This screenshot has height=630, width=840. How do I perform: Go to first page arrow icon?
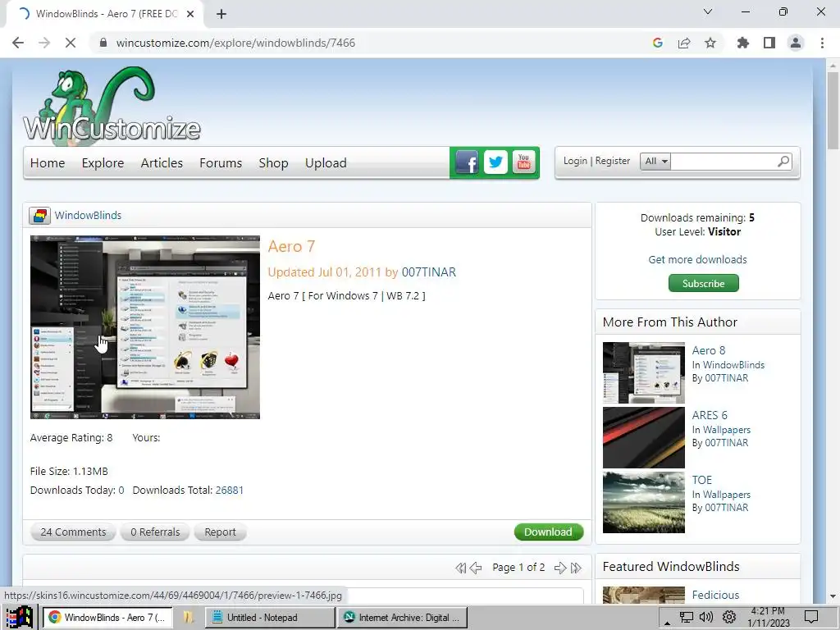click(461, 568)
